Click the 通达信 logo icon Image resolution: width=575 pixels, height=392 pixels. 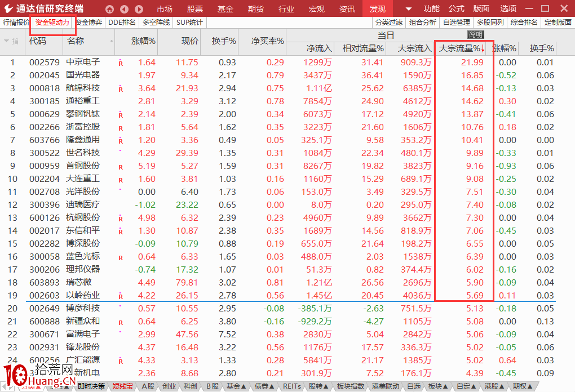point(8,9)
